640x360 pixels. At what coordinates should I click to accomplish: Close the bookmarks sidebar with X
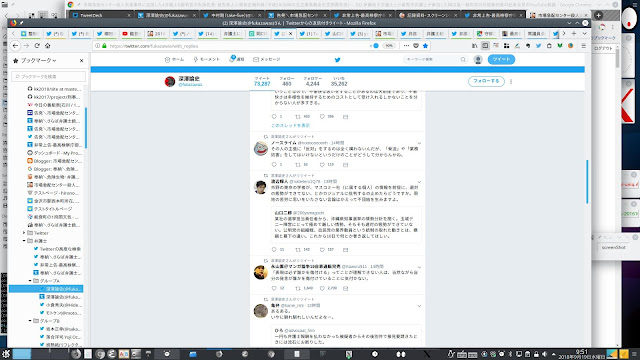point(82,60)
